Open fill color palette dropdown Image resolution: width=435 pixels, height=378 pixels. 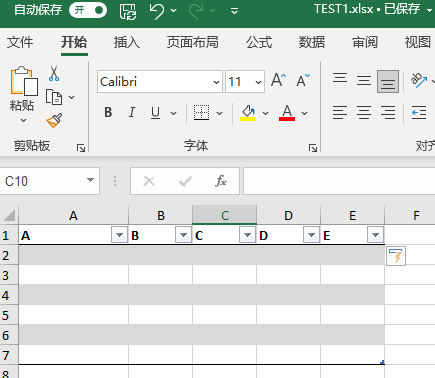(265, 113)
